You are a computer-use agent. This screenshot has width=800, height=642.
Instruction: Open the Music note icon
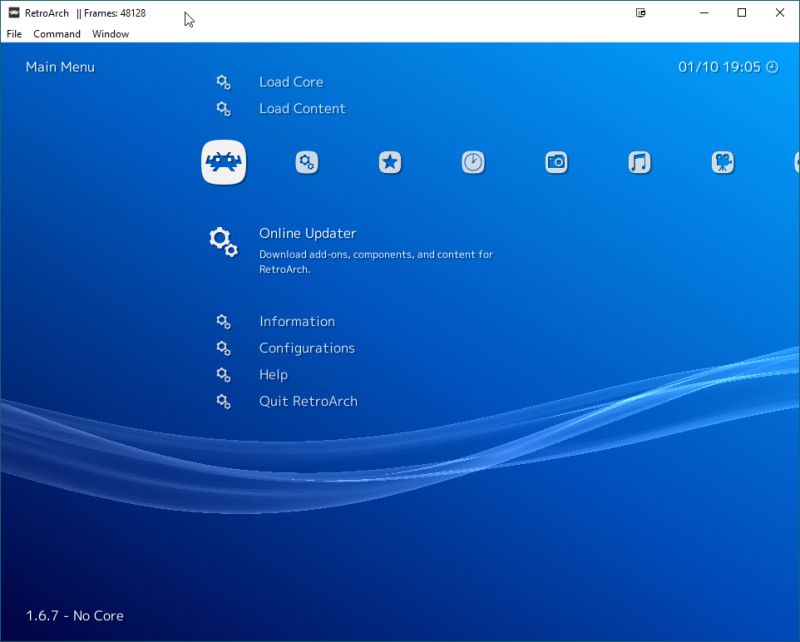point(638,161)
